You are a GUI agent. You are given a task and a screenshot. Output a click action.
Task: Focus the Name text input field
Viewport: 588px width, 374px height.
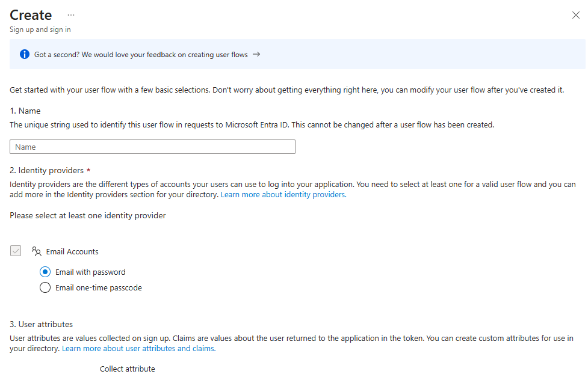(152, 147)
